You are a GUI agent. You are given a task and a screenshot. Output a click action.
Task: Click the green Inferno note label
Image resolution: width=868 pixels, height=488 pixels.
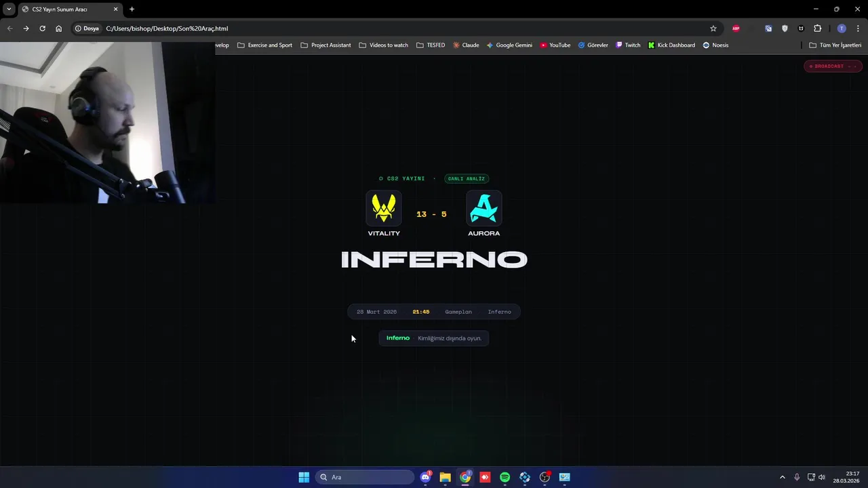pos(398,338)
